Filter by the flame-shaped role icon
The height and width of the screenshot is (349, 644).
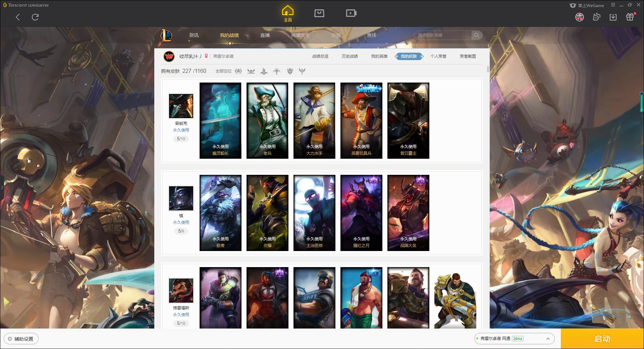264,71
